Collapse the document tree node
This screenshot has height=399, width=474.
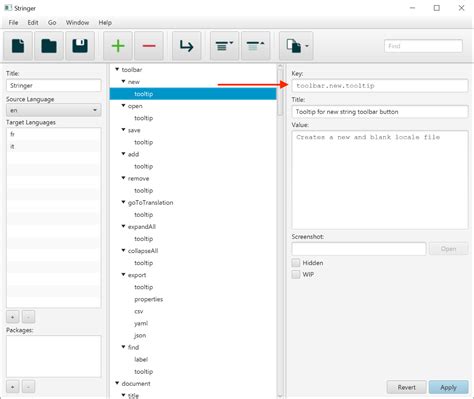click(x=117, y=383)
